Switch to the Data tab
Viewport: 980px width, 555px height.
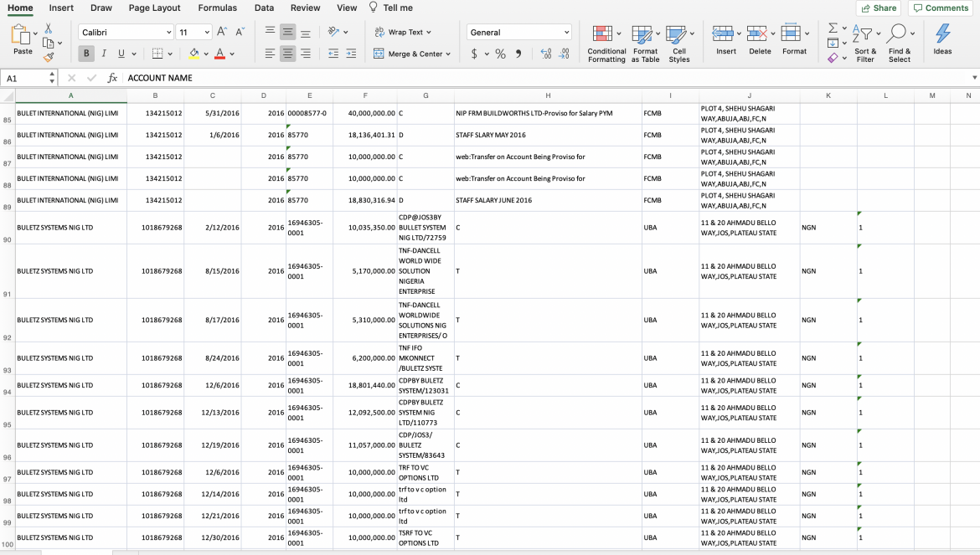[x=265, y=8]
